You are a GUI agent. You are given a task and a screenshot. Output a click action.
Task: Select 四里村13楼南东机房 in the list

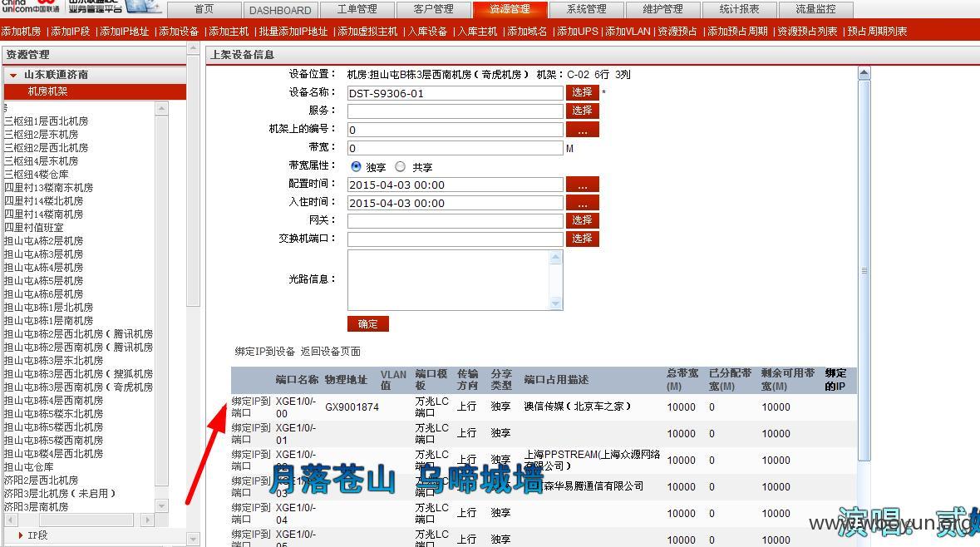[49, 188]
